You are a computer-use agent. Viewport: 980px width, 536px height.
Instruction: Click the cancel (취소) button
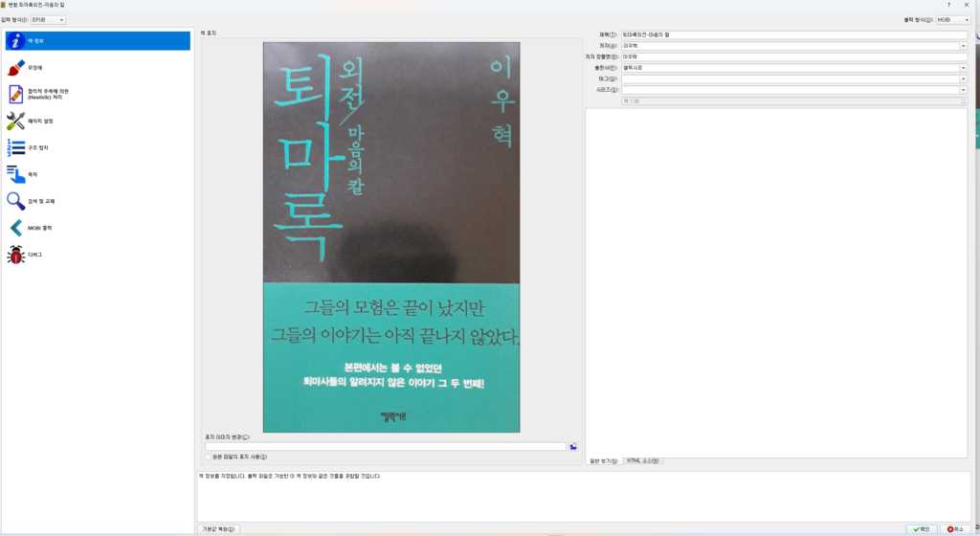956,529
